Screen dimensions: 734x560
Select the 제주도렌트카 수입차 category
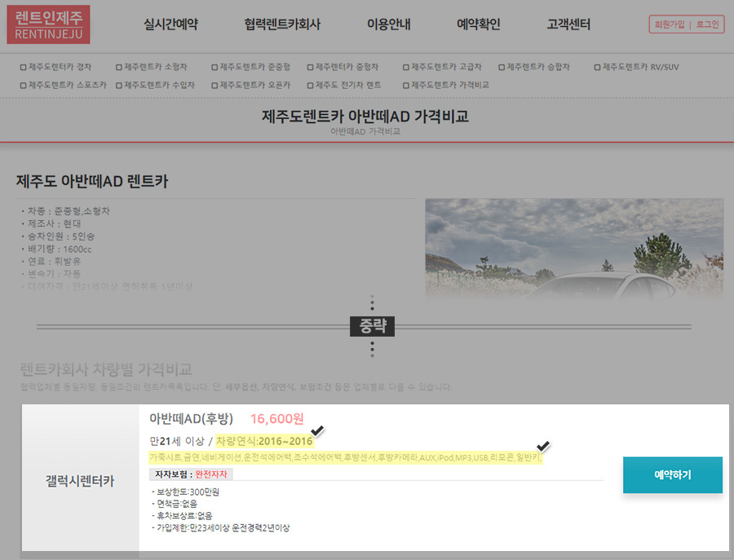[x=156, y=85]
